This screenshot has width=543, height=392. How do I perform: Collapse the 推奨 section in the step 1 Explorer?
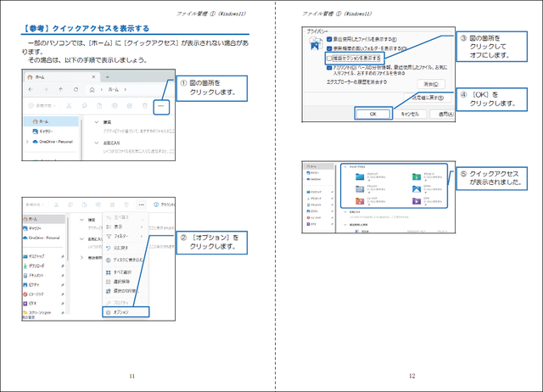[x=97, y=122]
